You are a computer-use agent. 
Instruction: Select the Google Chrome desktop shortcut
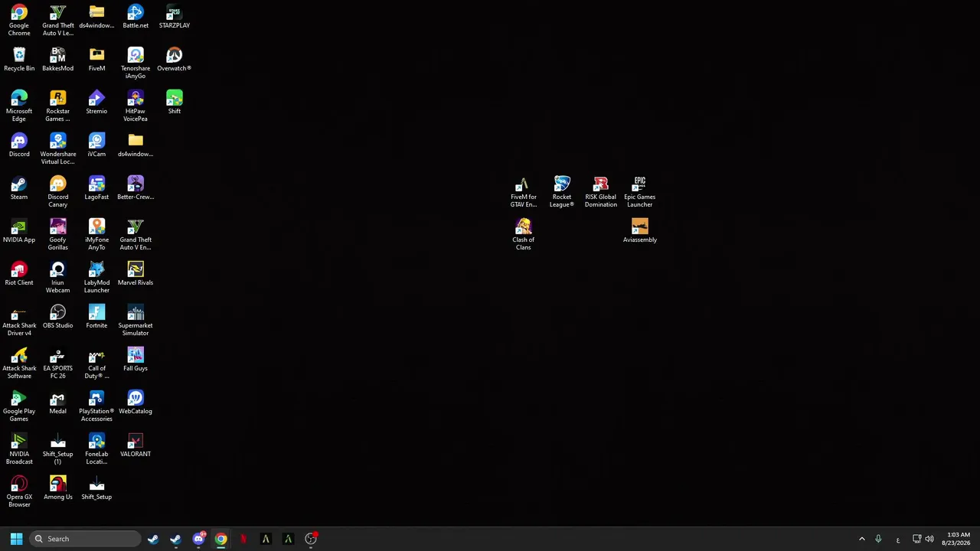tap(19, 21)
